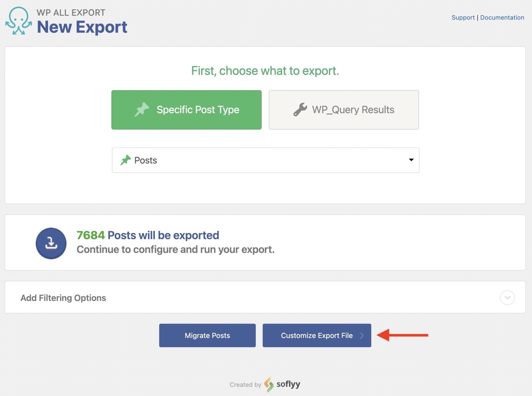Screen dimensions: 532x396
Task: Click the dropdown arrow on the Posts selector
Action: pos(411,160)
